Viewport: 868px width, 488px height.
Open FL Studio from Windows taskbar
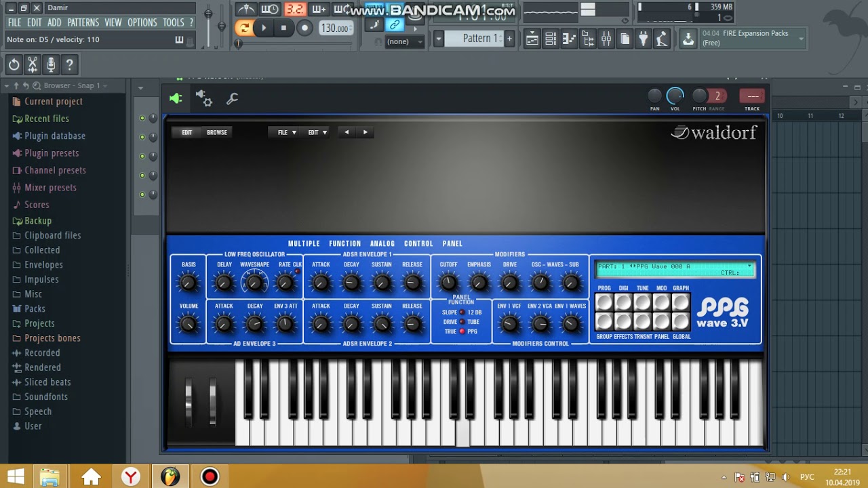point(170,476)
